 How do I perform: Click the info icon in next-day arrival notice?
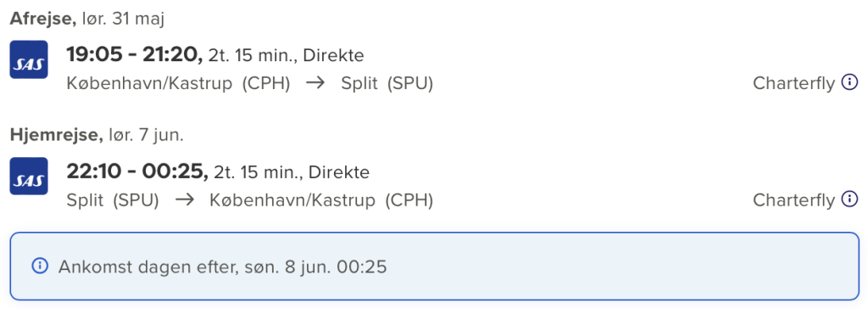pos(40,266)
